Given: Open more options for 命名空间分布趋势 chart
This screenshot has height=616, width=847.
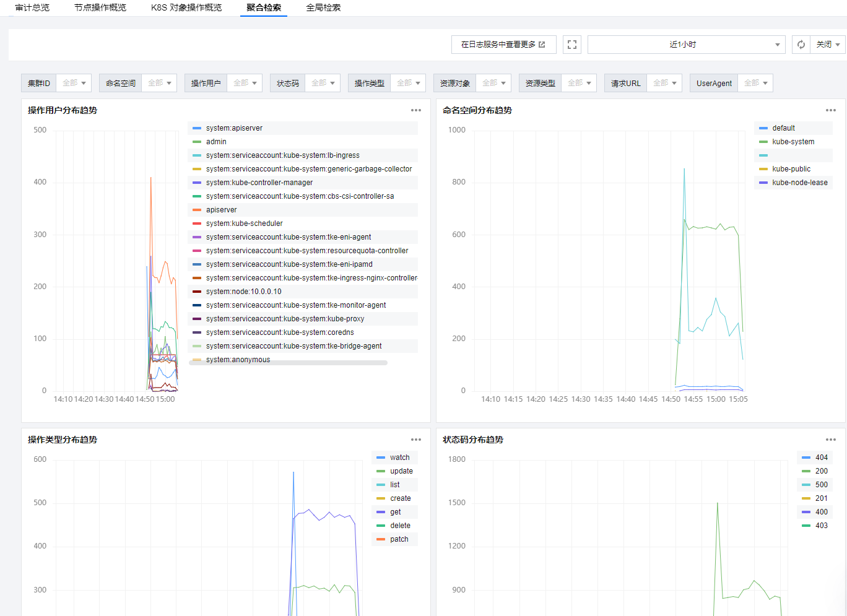Looking at the screenshot, I should point(831,110).
